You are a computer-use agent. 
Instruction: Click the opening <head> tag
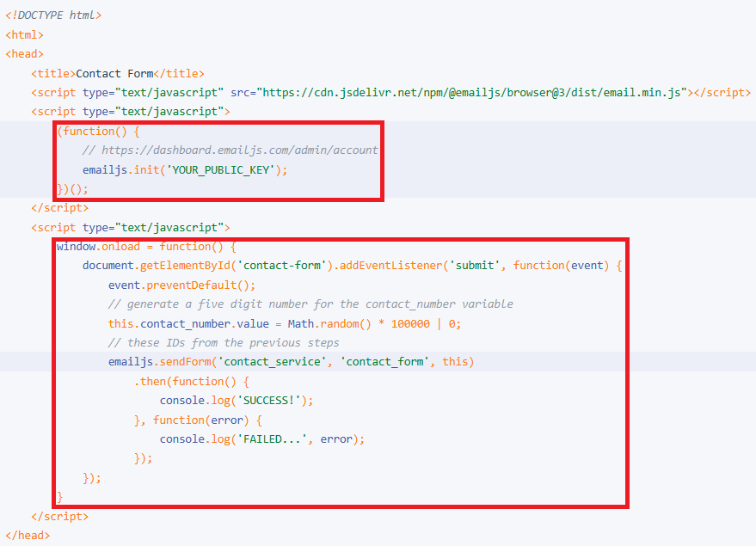click(24, 54)
